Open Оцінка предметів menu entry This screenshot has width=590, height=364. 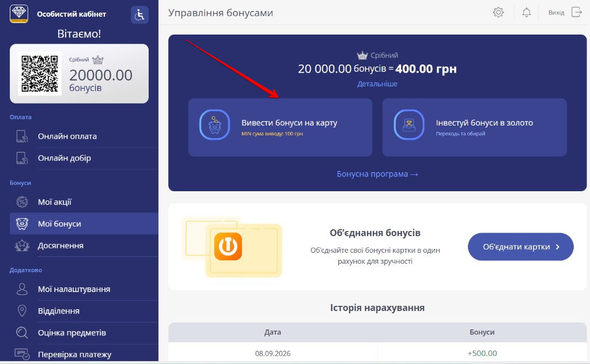click(84, 333)
